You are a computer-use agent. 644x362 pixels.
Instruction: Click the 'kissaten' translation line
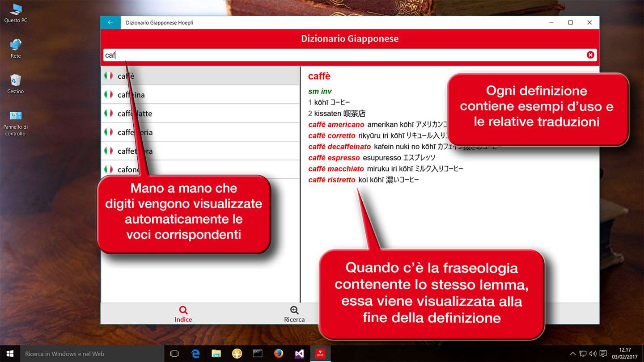(337, 114)
